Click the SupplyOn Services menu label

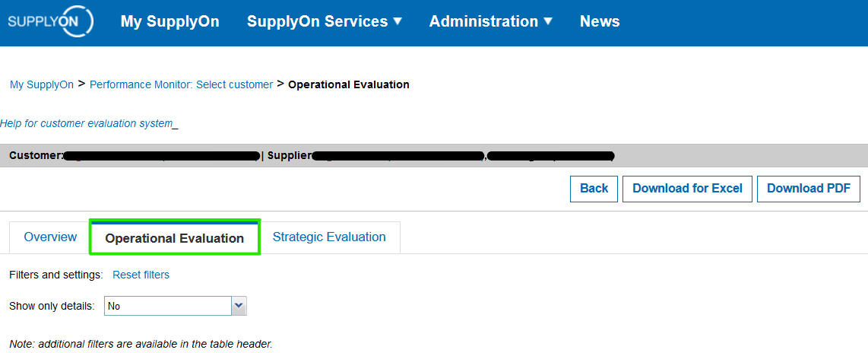317,21
